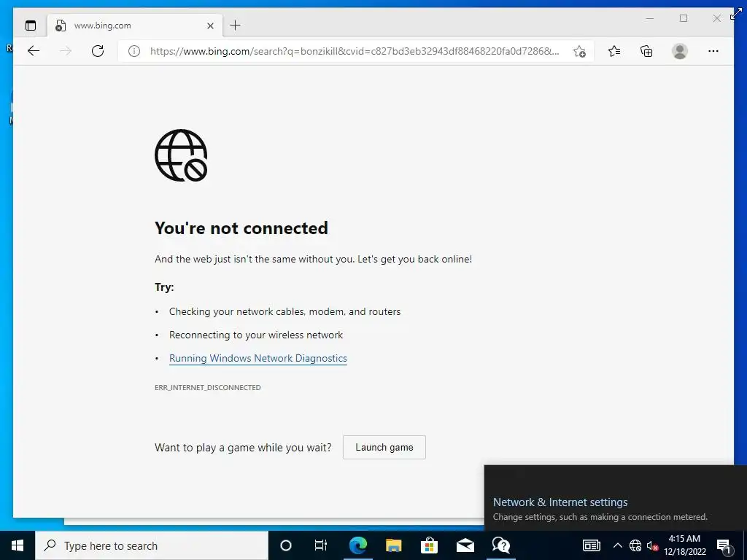View site information icon in address bar
The width and height of the screenshot is (747, 560).
pos(134,51)
